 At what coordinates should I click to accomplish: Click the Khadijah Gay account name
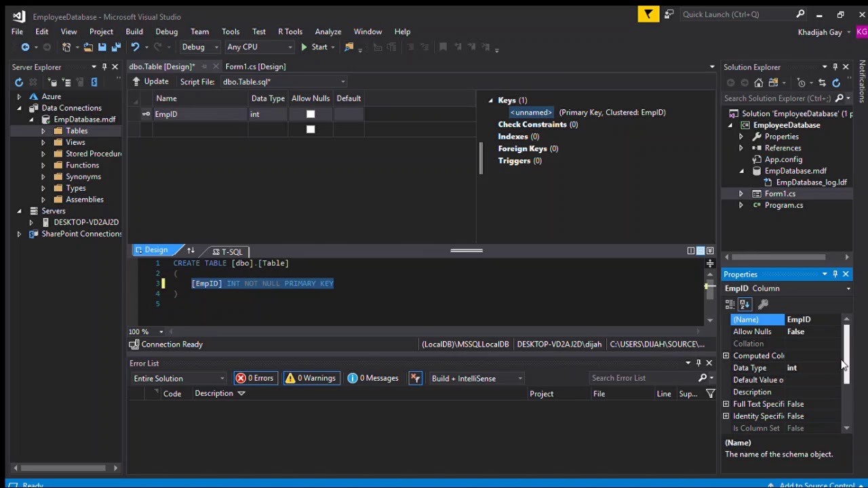(820, 32)
